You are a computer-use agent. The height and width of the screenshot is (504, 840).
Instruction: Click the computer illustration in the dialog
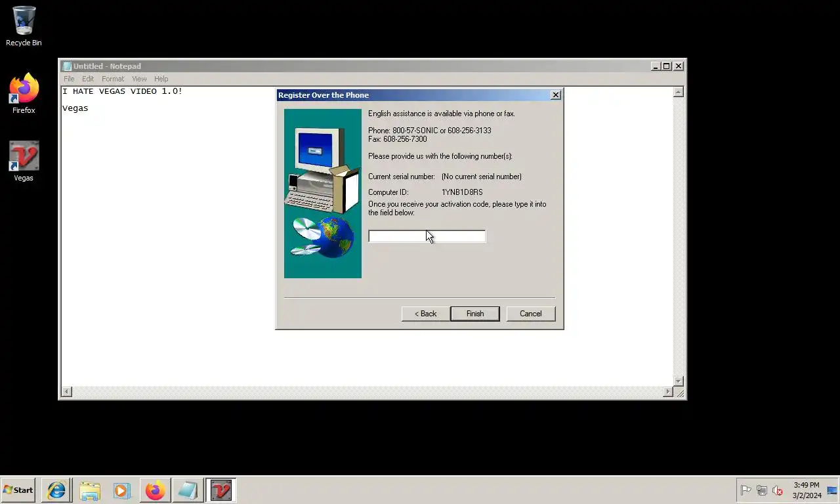322,194
